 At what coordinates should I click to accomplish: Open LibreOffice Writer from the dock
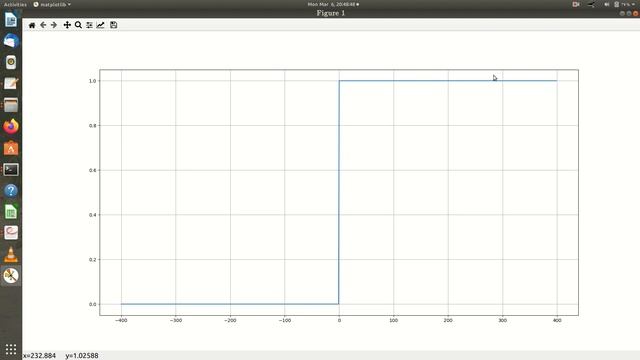(11, 20)
